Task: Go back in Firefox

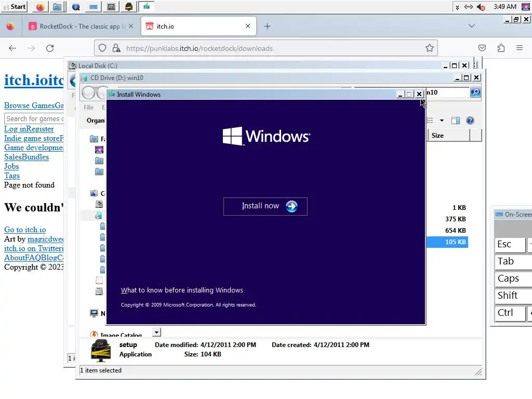Action: [x=12, y=48]
